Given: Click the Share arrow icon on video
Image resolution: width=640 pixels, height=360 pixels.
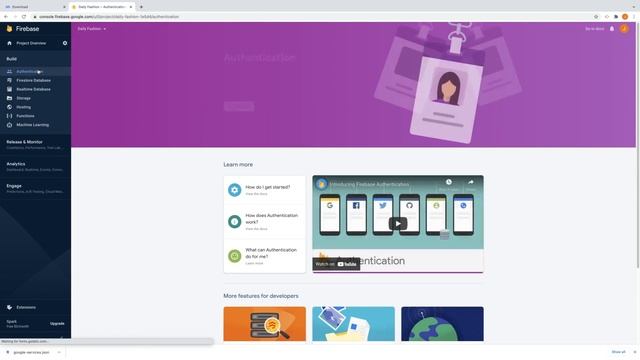Looking at the screenshot, I should [471, 182].
